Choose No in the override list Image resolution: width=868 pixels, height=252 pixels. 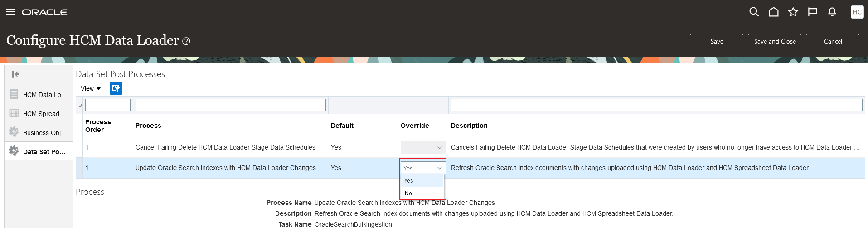pyautogui.click(x=422, y=193)
